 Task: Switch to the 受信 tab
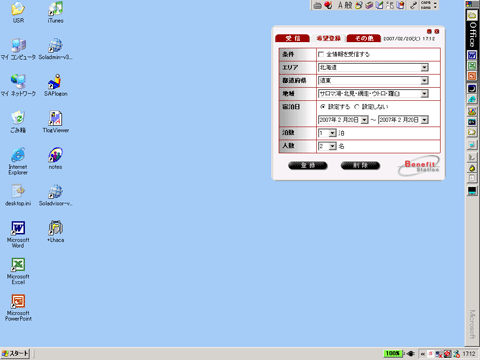click(292, 38)
